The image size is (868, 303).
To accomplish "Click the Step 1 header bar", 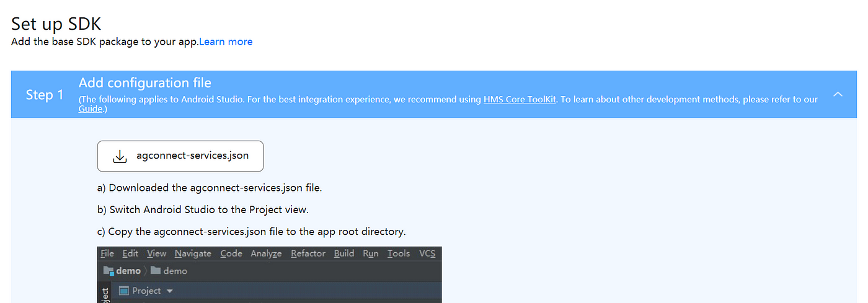I will [434, 94].
